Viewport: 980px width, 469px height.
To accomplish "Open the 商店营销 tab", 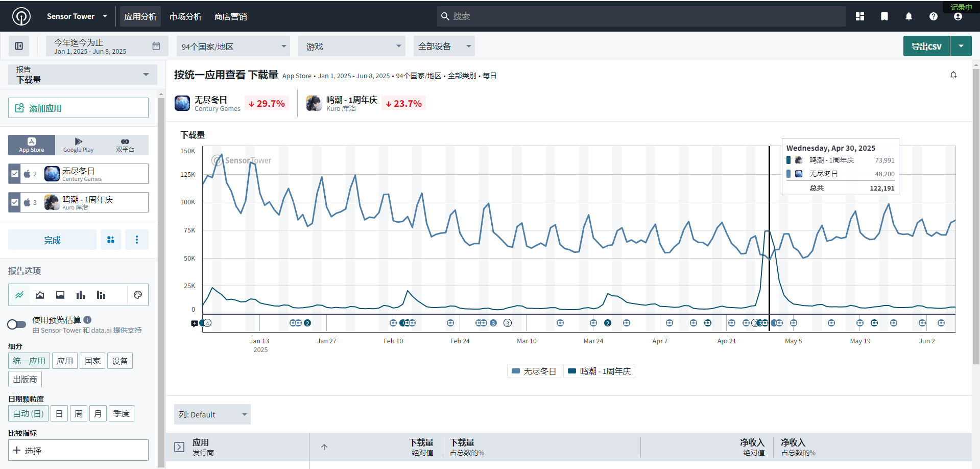I will [230, 16].
